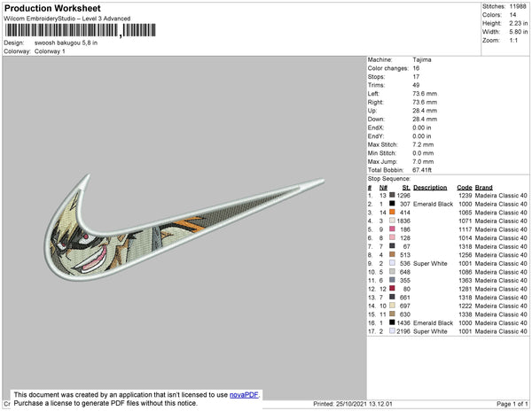Click thread code '1071' in stop row 4
532x411 pixels.
[x=465, y=221]
